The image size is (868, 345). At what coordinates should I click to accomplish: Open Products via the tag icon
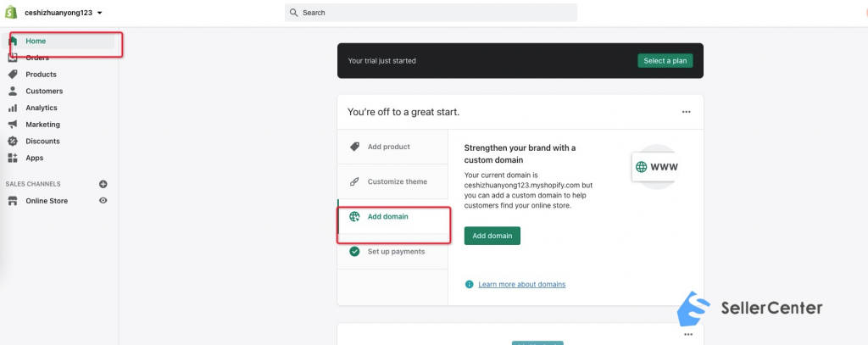point(12,75)
